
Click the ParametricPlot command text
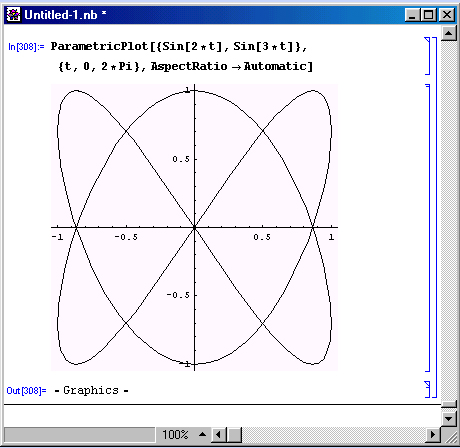click(x=99, y=46)
